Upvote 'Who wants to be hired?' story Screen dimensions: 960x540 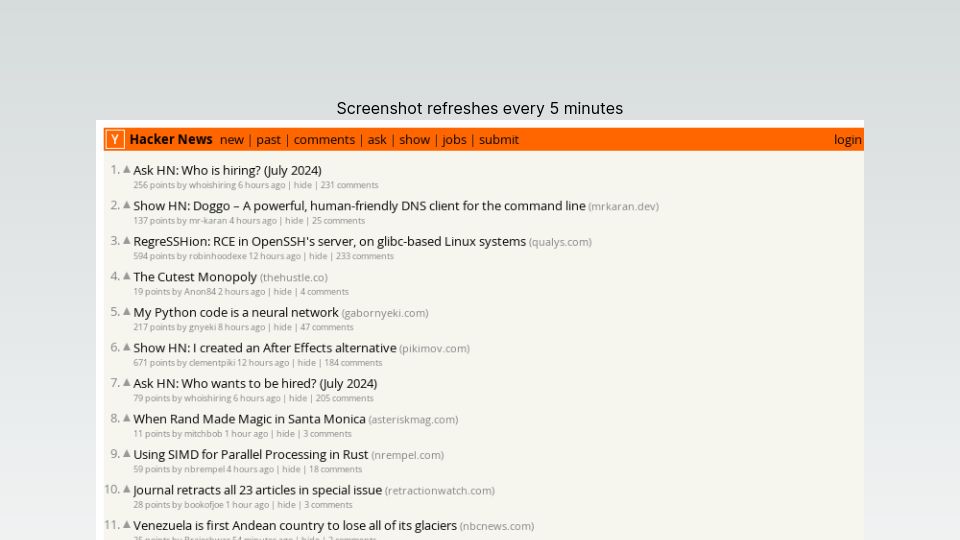tap(127, 383)
